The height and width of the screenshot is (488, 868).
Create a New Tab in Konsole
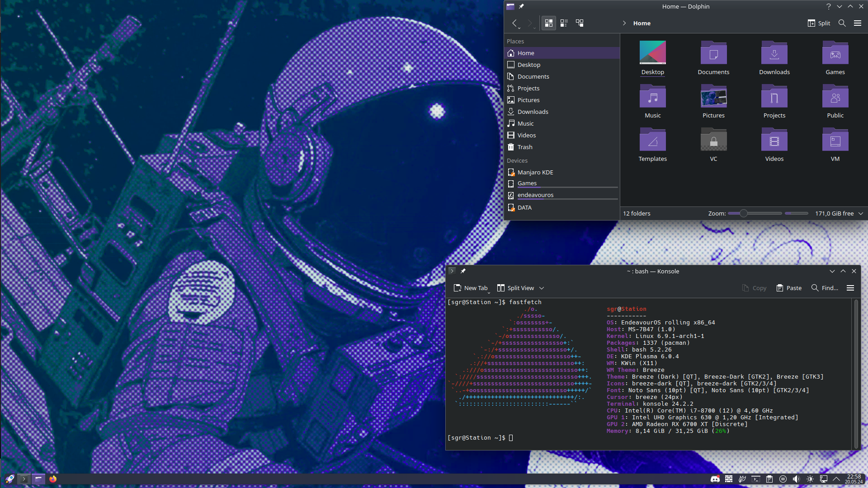[x=471, y=288]
